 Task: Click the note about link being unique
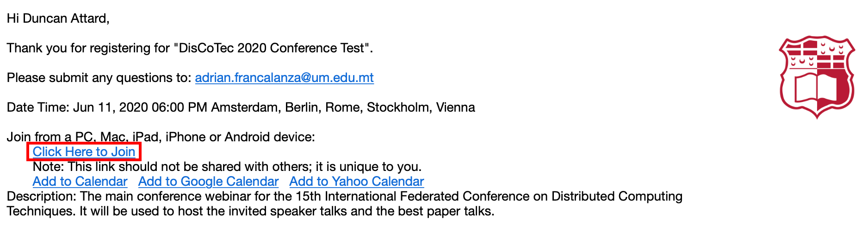(227, 166)
